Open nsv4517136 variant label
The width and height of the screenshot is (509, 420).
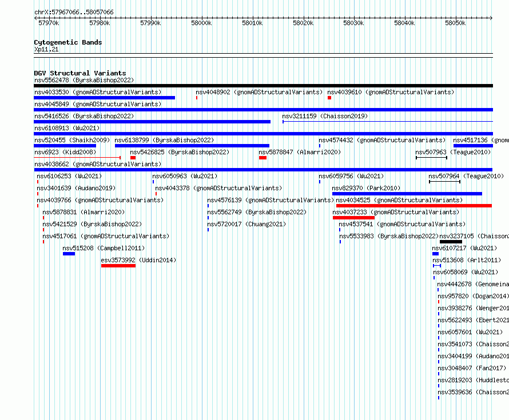[481, 140]
